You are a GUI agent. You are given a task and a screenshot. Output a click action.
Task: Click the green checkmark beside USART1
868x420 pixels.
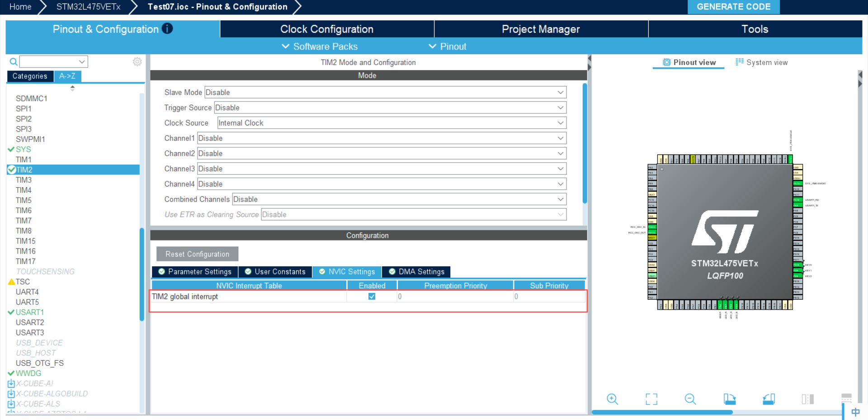coord(11,312)
